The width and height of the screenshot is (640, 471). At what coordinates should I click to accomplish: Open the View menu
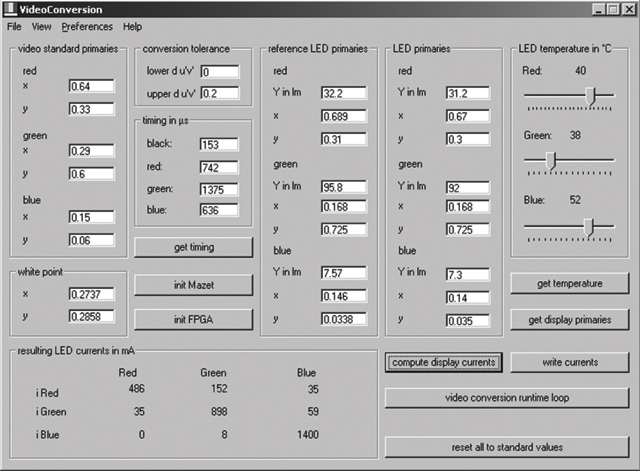pos(41,26)
